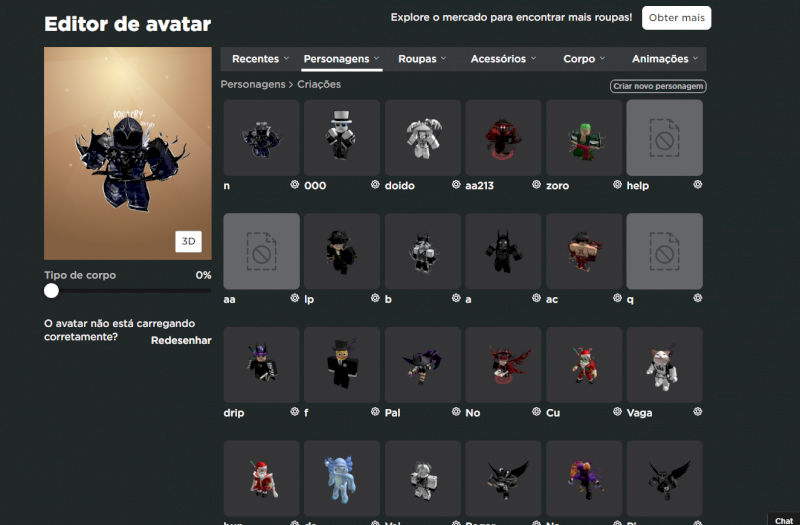Open settings gear for character Vaga

point(697,412)
